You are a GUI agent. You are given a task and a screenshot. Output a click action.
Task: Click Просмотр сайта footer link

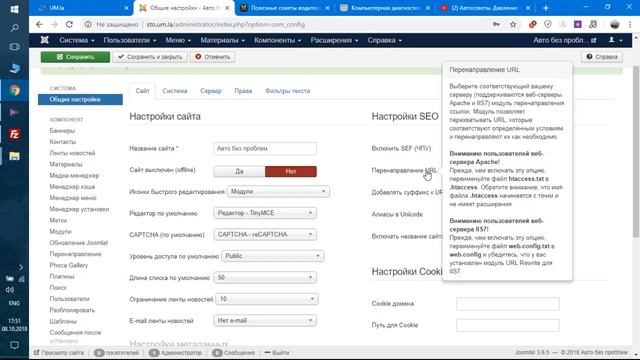59,353
